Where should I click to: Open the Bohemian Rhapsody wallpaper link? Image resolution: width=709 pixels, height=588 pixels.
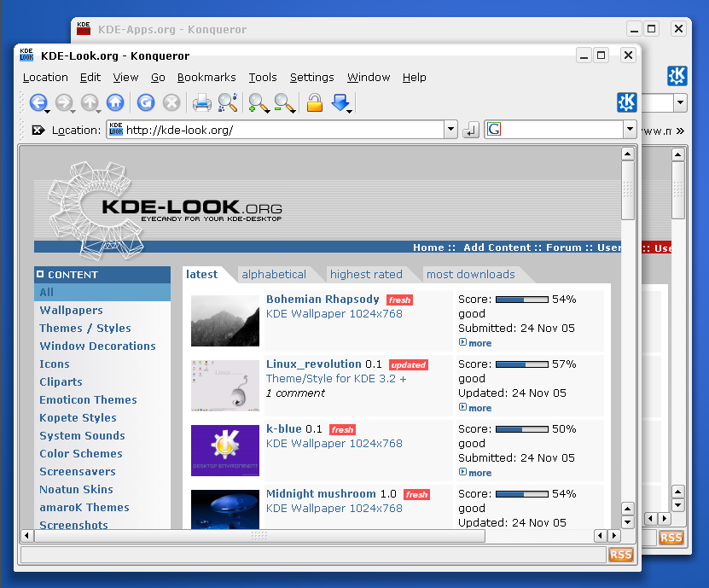pos(323,300)
